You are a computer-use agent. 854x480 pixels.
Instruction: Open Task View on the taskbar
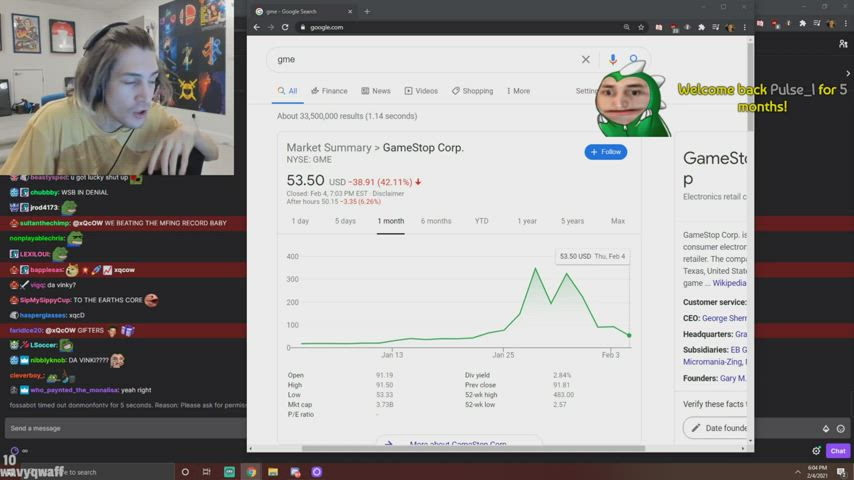206,472
